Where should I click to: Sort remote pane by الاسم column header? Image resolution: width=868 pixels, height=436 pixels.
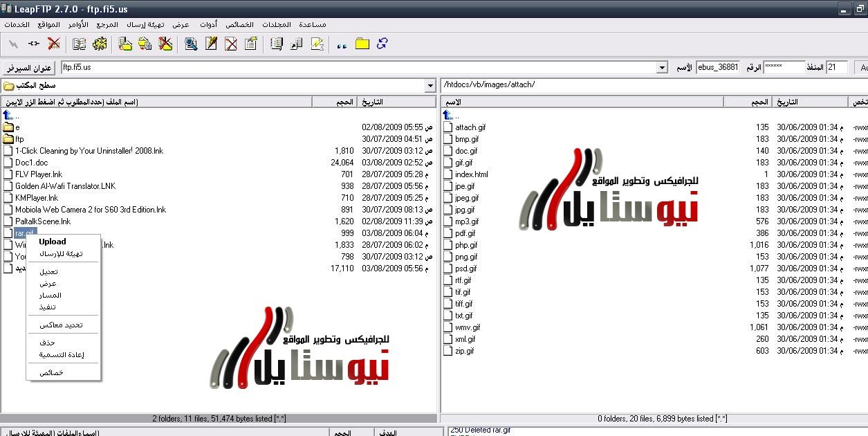pyautogui.click(x=582, y=102)
